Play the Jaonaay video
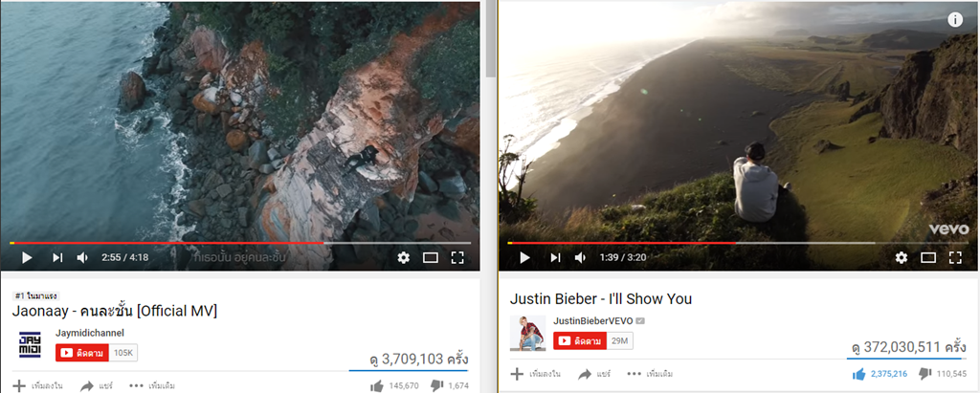980x393 pixels. (26, 257)
